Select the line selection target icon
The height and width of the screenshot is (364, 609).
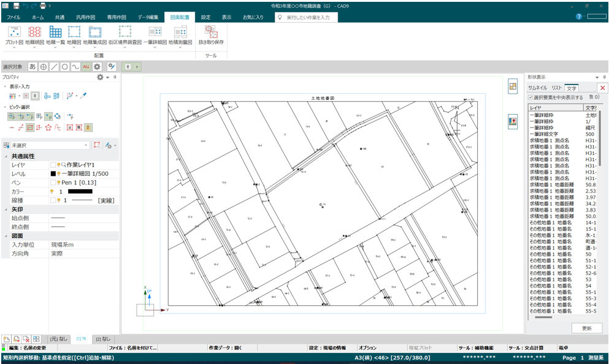point(54,67)
